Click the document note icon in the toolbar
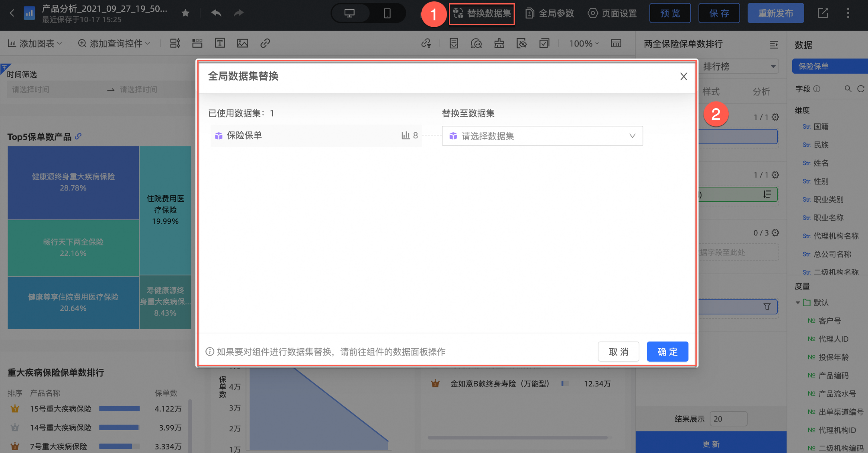The image size is (868, 453). [454, 43]
